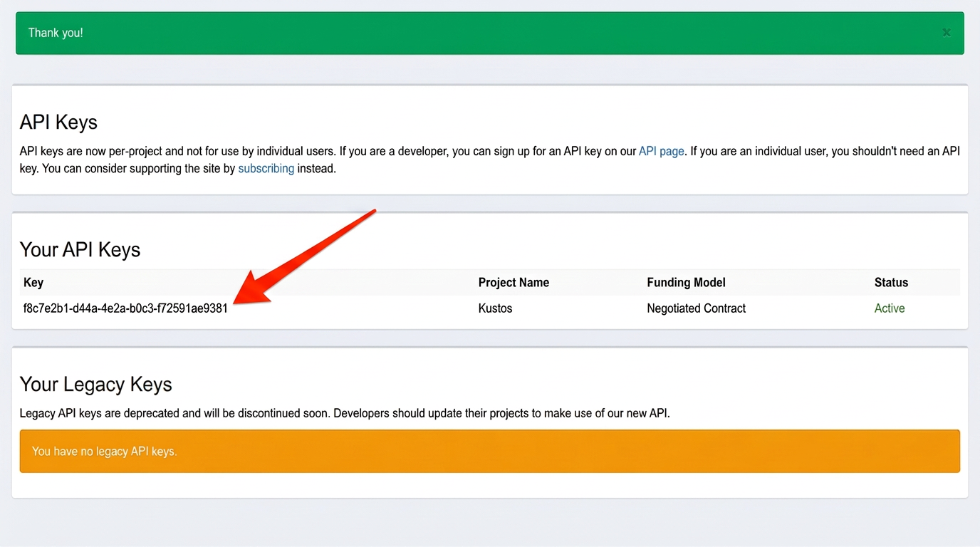Click the Thank you! message text
The height and width of the screenshot is (547, 980).
click(x=56, y=33)
